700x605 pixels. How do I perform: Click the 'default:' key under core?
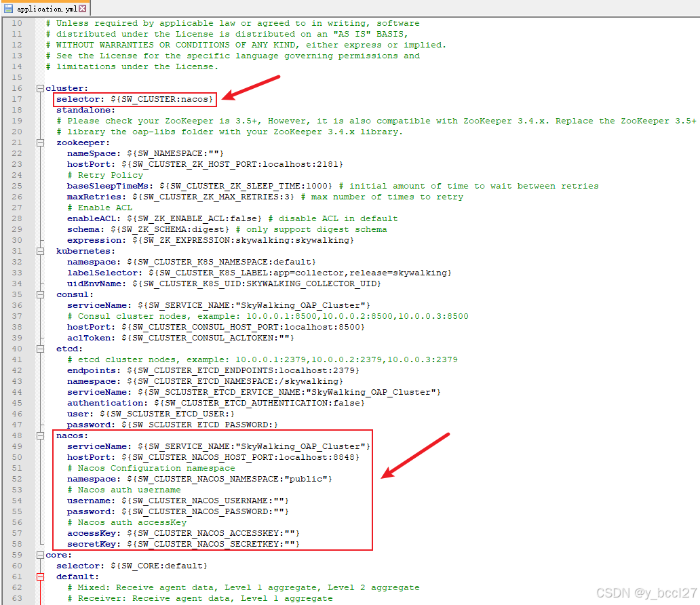tap(78, 577)
